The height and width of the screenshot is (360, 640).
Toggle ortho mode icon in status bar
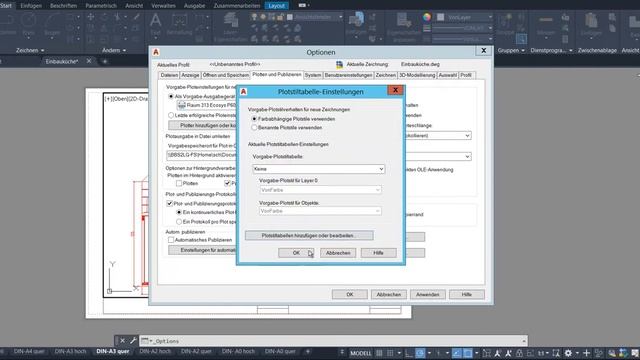[409, 353]
